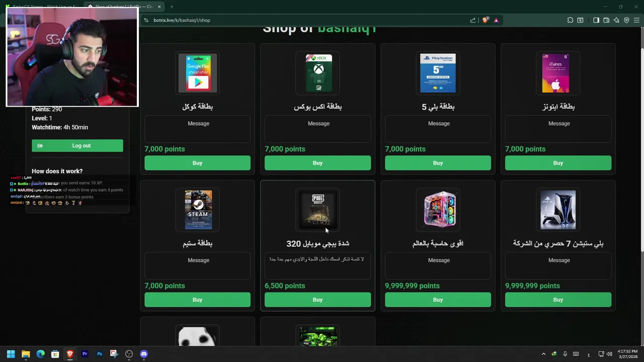Image resolution: width=644 pixels, height=362 pixels.
Task: Buy the PlayStation 5 card item
Action: [438, 163]
